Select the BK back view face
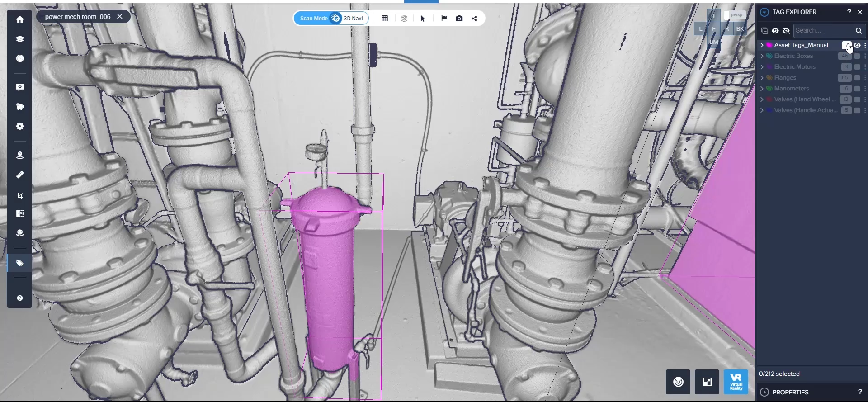 [x=740, y=29]
